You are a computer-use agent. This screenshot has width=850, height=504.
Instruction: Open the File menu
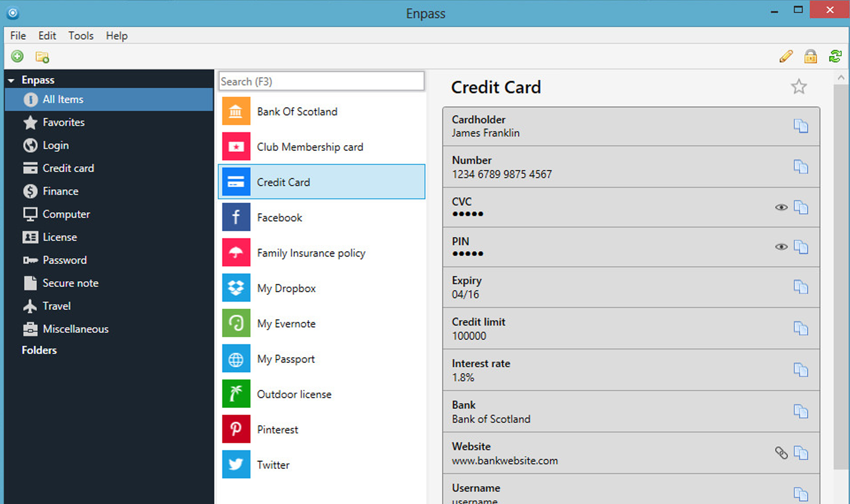18,36
